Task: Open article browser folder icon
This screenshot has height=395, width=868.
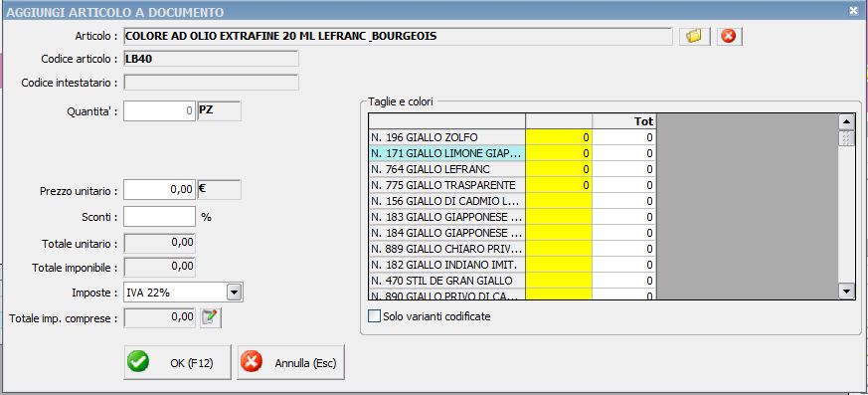Action: coord(695,37)
